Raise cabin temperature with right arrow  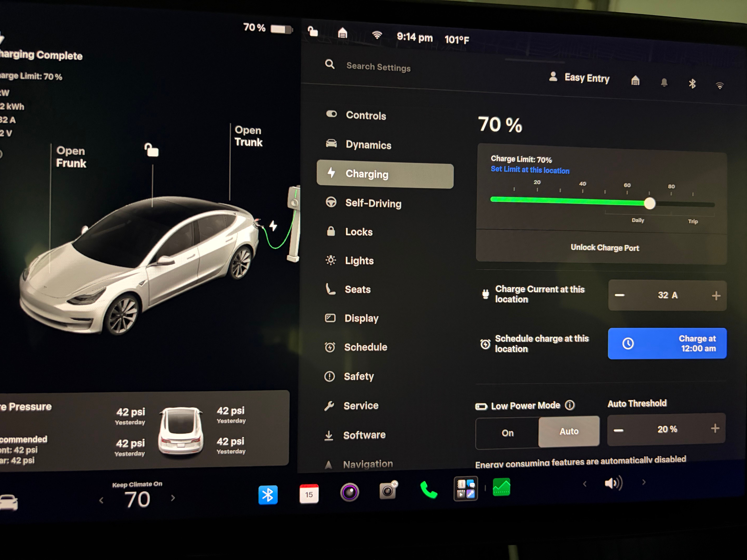(173, 498)
